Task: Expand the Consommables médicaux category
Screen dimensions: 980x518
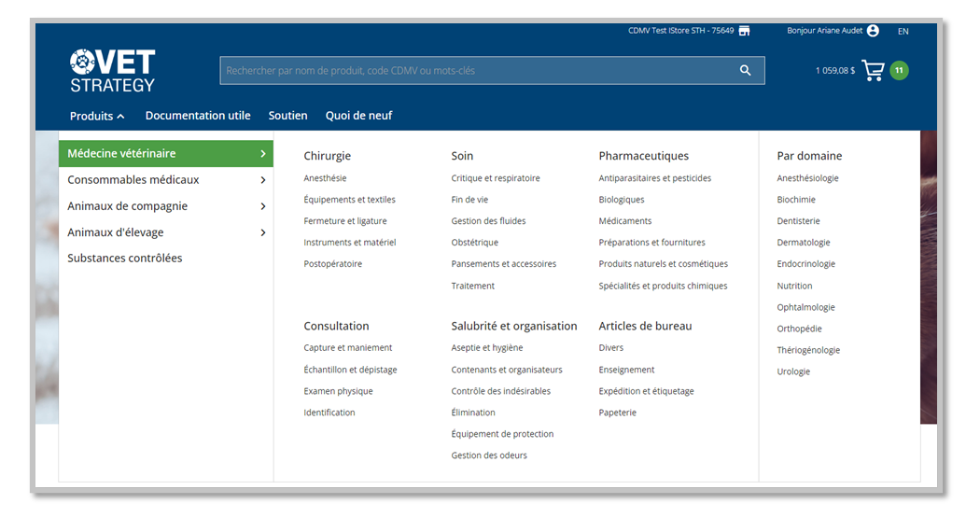Action: pos(165,180)
